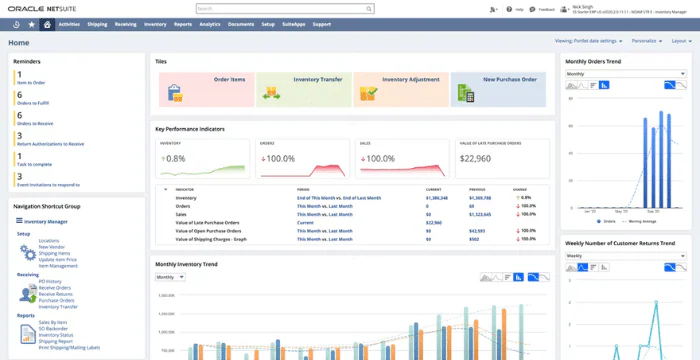Image resolution: width=700 pixels, height=360 pixels.
Task: Open the Monthly dropdown in Inventory Trend
Action: coord(170,277)
